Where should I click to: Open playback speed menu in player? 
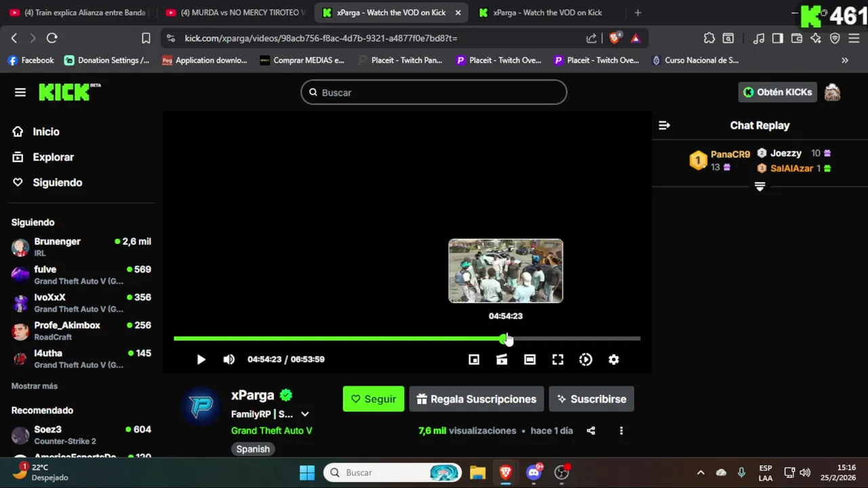pyautogui.click(x=586, y=360)
